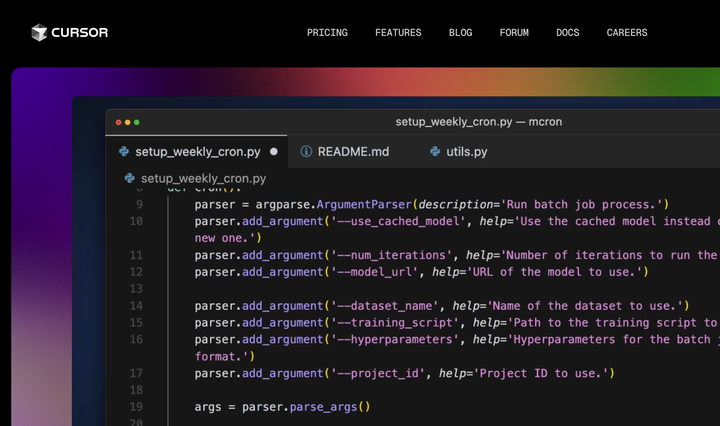720x426 pixels.
Task: Click the green maximize window button
Action: pyautogui.click(x=136, y=122)
